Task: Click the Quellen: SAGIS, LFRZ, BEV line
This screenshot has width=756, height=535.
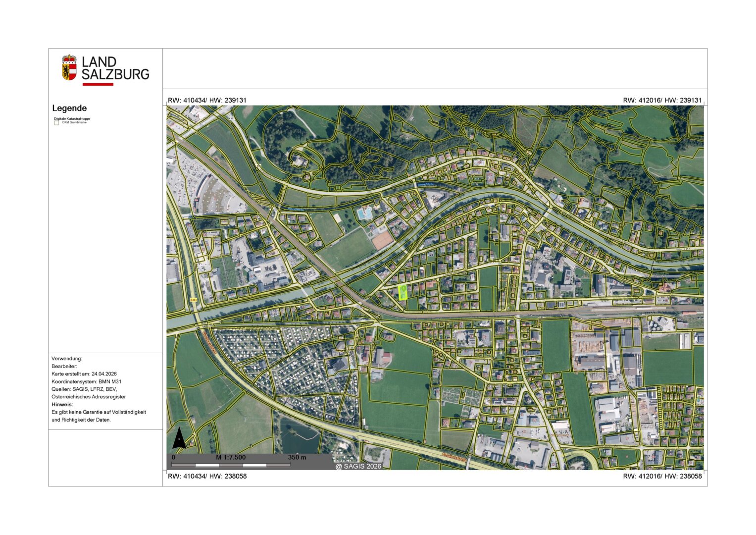Action: pos(84,389)
